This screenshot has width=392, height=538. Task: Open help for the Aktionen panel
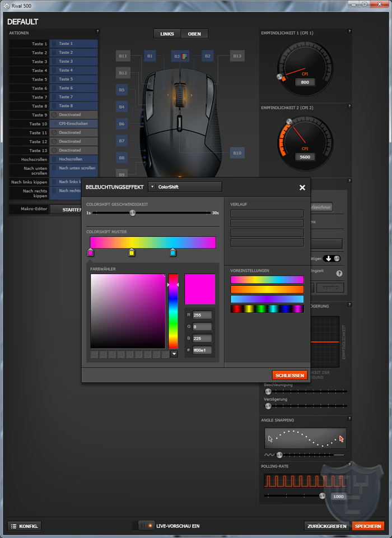tap(97, 32)
